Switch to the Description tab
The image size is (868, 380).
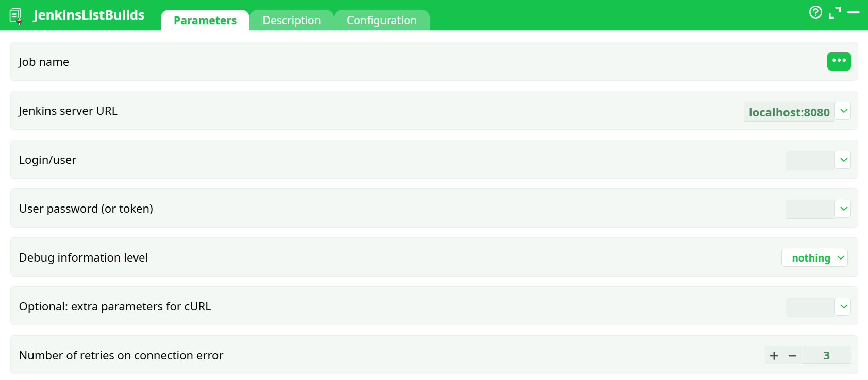click(x=291, y=20)
